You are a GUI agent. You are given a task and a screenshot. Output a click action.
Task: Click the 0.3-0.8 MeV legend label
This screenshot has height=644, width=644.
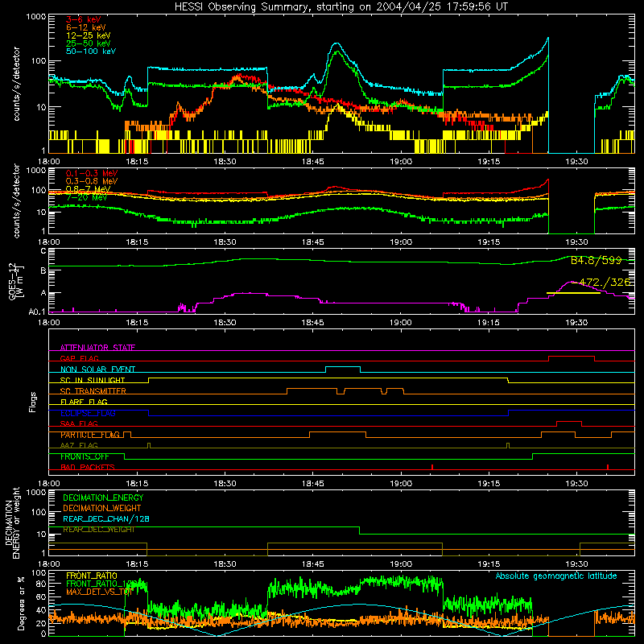coord(92,181)
